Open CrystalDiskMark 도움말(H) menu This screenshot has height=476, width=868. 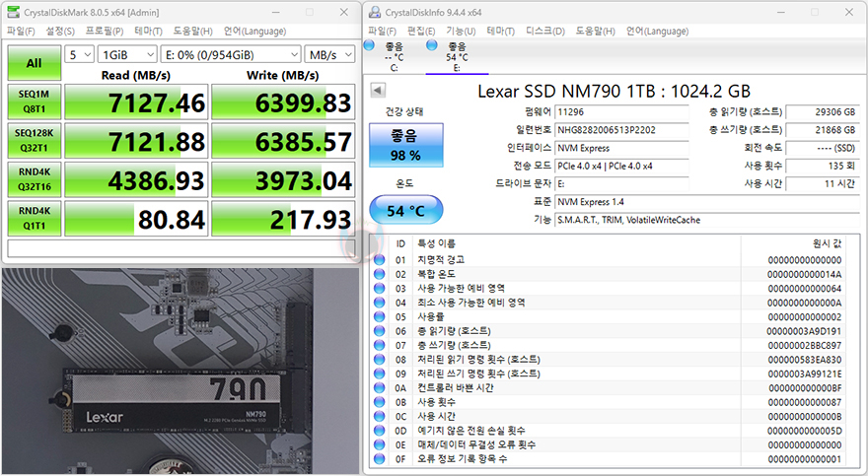(192, 31)
